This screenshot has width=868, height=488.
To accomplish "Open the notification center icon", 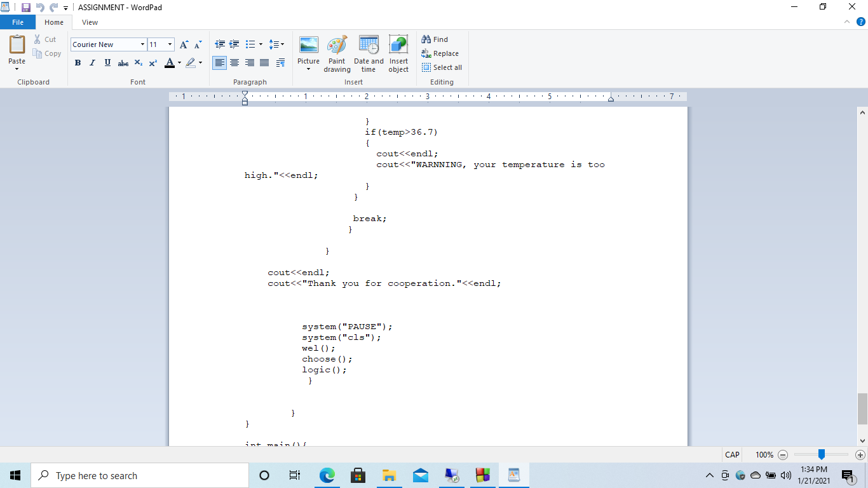I will 848,476.
